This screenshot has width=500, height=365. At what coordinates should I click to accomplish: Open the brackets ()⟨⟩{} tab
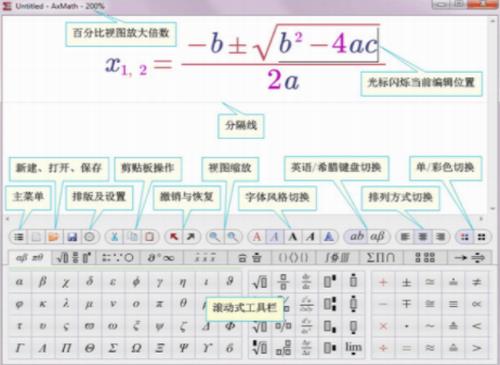293,258
